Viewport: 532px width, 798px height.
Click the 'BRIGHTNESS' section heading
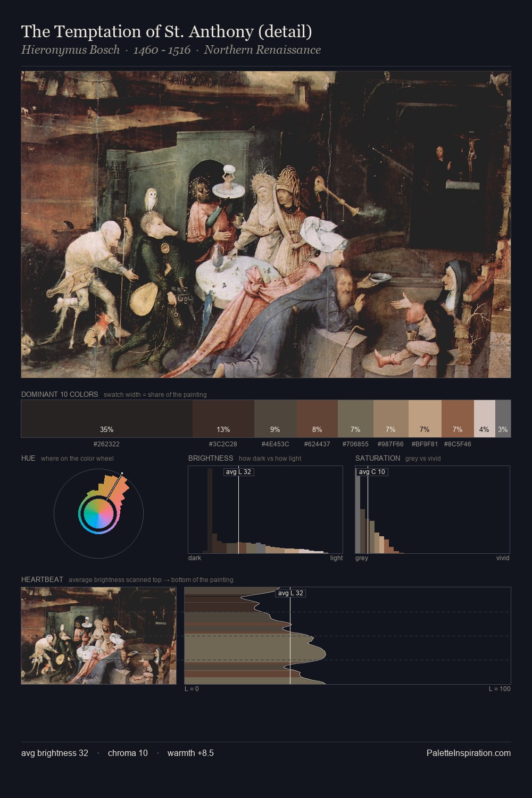[211, 458]
